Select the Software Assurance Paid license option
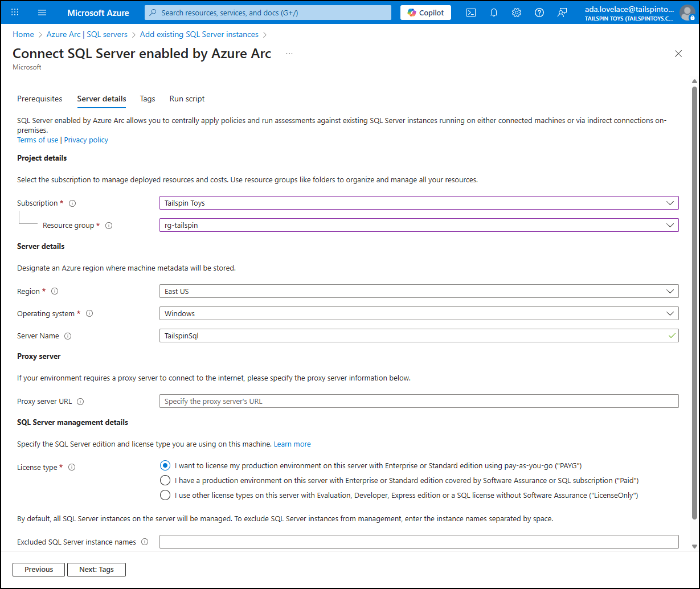Screen dimensions: 700x589 [x=165, y=480]
